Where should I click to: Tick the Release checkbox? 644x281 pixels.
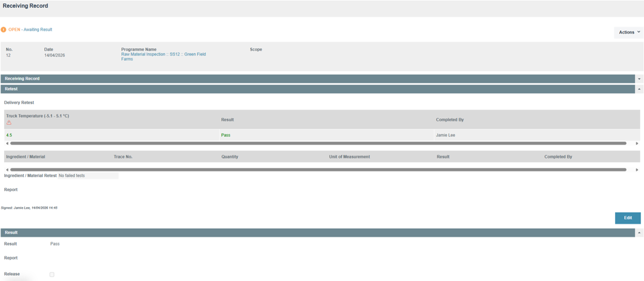(x=52, y=274)
